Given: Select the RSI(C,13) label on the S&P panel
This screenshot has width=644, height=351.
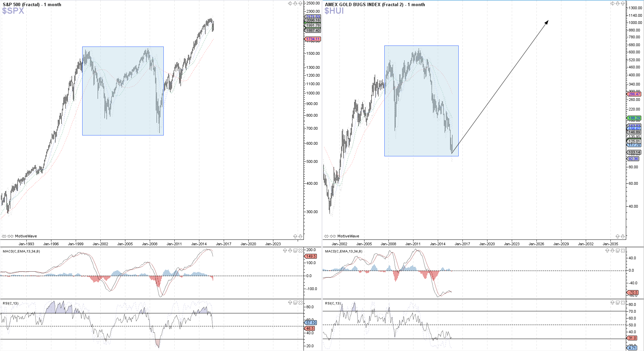Looking at the screenshot, I should point(11,303).
